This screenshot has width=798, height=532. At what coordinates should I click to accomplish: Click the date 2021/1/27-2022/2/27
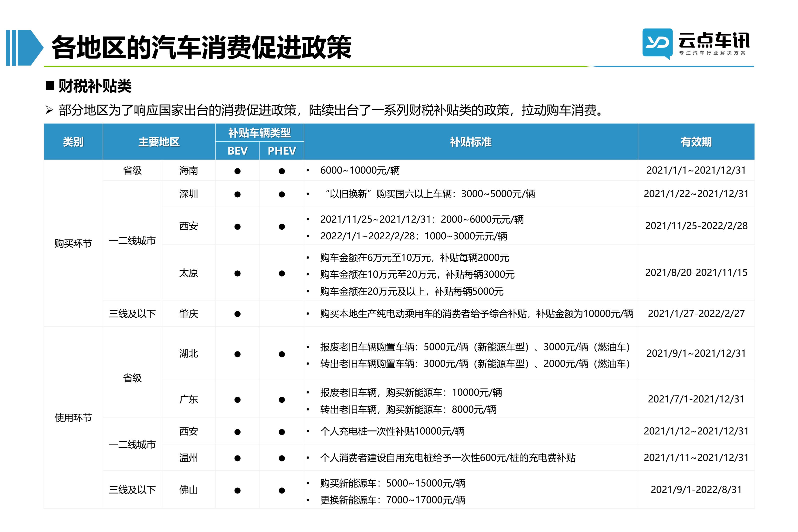pyautogui.click(x=696, y=313)
